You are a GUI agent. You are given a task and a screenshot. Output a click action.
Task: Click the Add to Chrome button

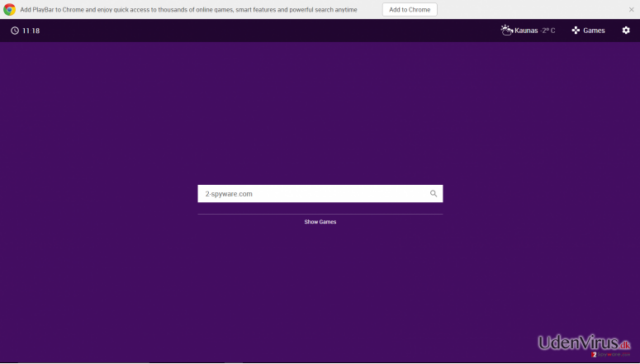pos(409,9)
